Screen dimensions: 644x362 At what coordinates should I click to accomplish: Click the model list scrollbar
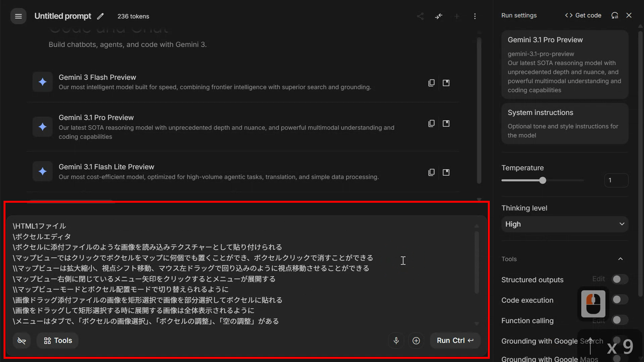point(479,110)
